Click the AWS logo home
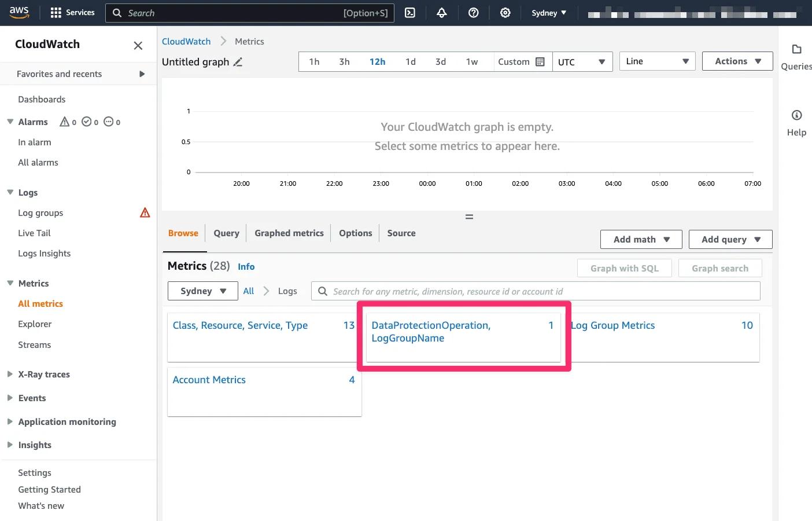Image resolution: width=812 pixels, height=521 pixels. [19, 13]
